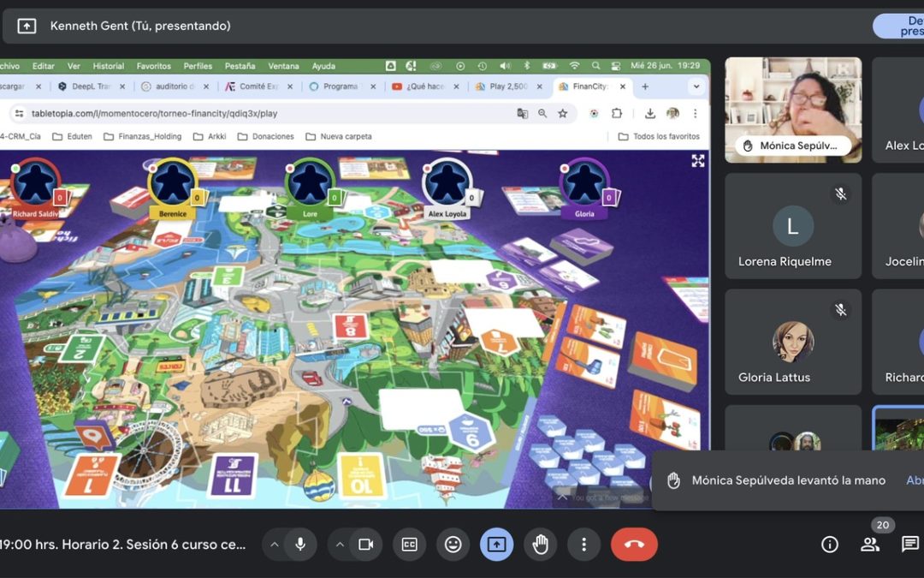The image size is (924, 578).
Task: Click the purple number 11 tile
Action: [233, 475]
